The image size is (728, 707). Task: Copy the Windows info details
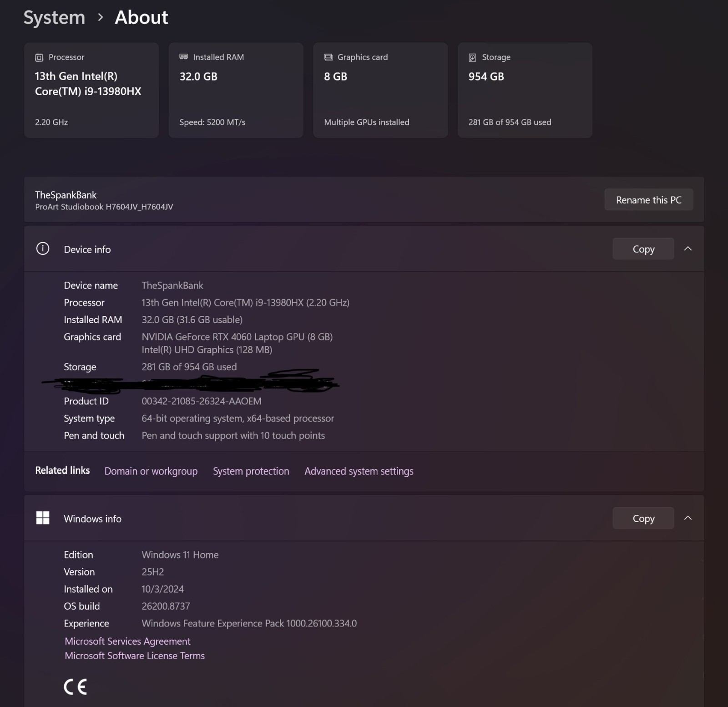coord(643,519)
